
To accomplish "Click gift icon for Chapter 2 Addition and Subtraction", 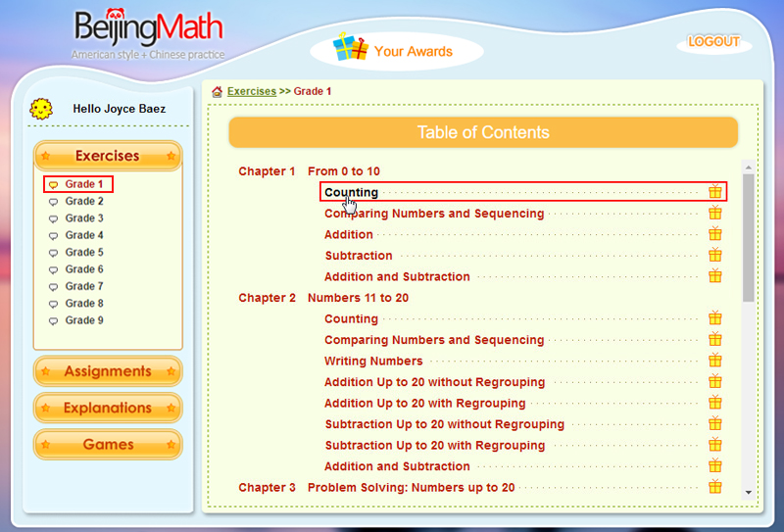I will coord(715,465).
